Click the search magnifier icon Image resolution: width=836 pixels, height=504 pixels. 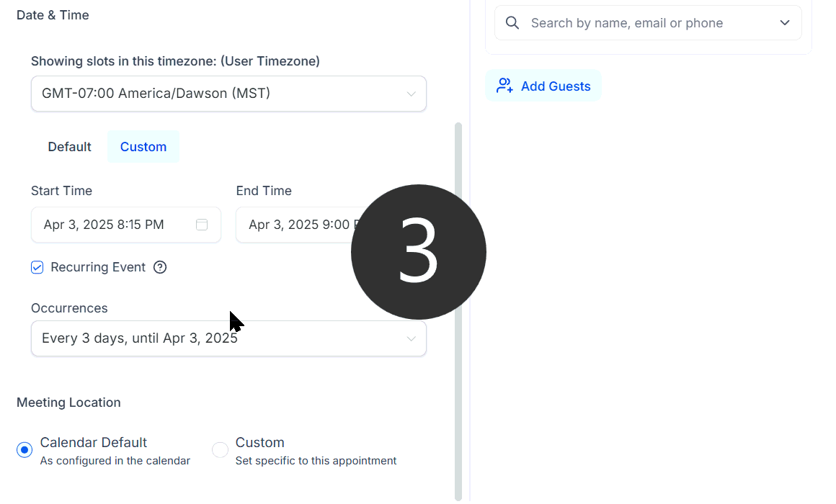(x=512, y=22)
